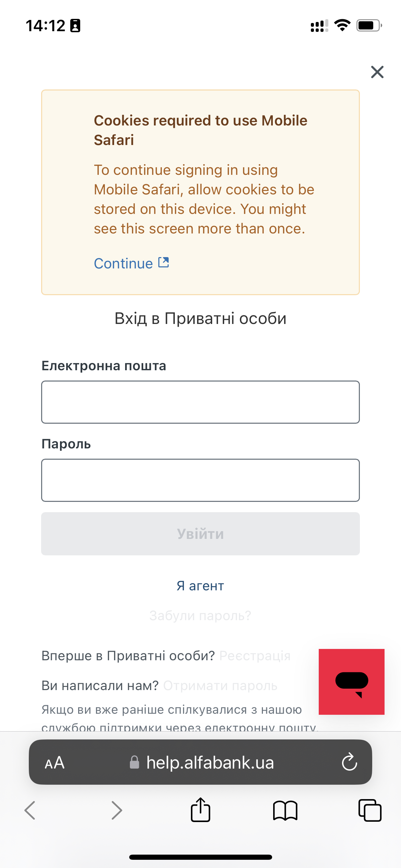Tap the Отримати пароль link
The height and width of the screenshot is (868, 401).
[x=220, y=686]
